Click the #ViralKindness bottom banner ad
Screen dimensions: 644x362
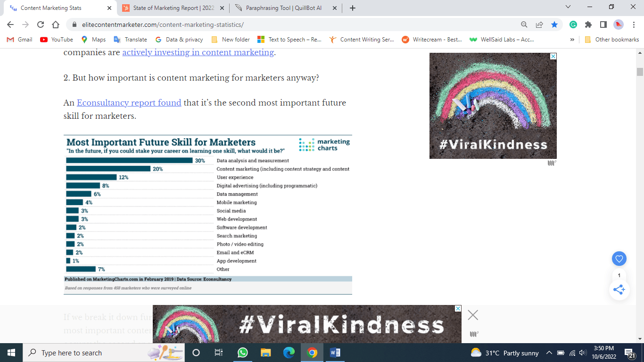click(307, 324)
